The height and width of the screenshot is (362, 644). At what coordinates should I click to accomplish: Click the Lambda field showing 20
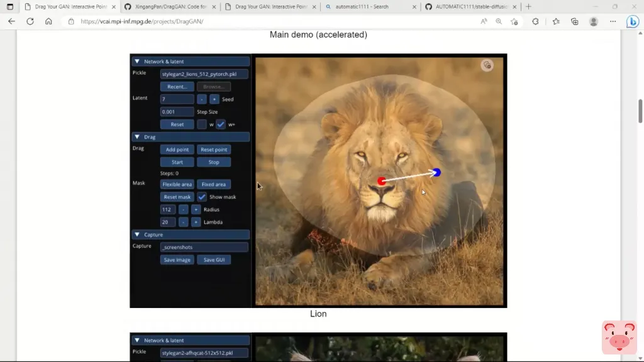[168, 222]
